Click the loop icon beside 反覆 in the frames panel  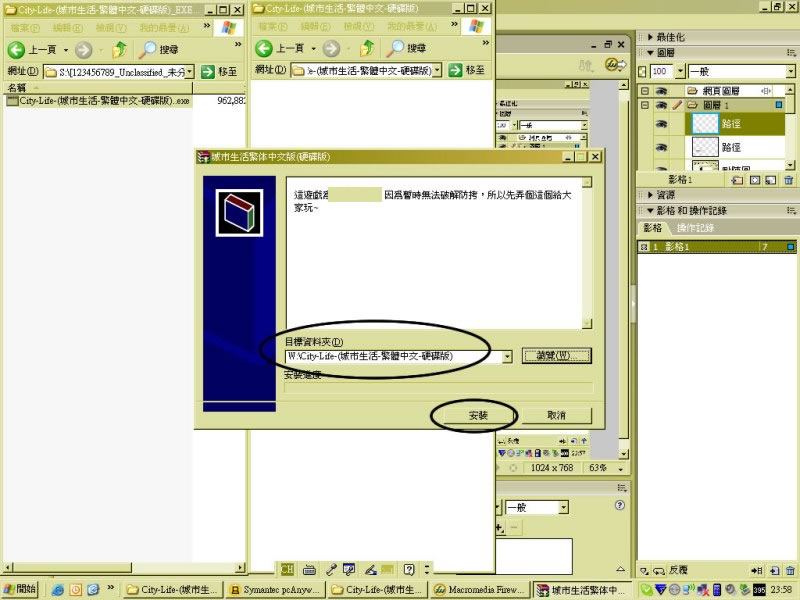659,570
